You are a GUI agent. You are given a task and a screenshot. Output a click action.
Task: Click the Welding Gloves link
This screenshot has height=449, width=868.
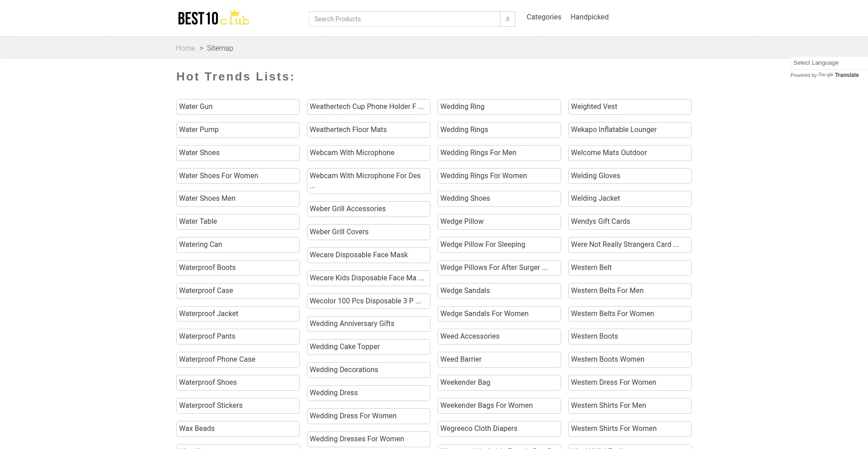pos(630,176)
